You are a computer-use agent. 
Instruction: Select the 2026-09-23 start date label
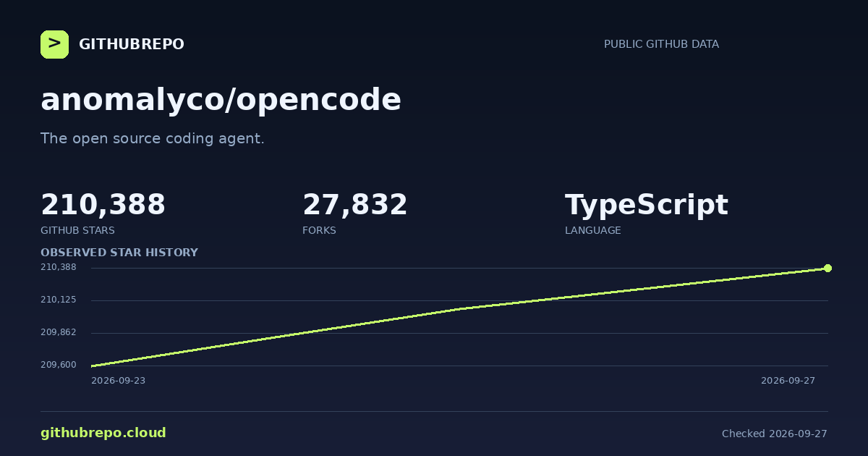point(118,381)
